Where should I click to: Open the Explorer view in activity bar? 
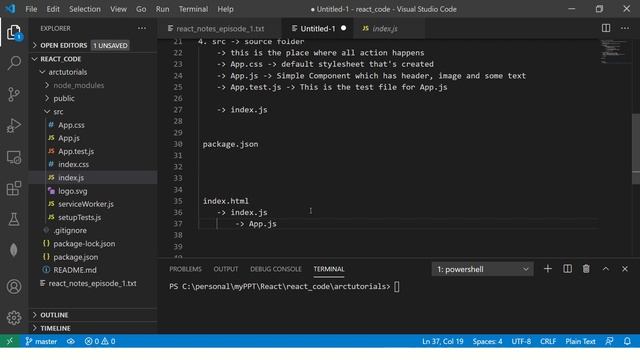[x=14, y=32]
